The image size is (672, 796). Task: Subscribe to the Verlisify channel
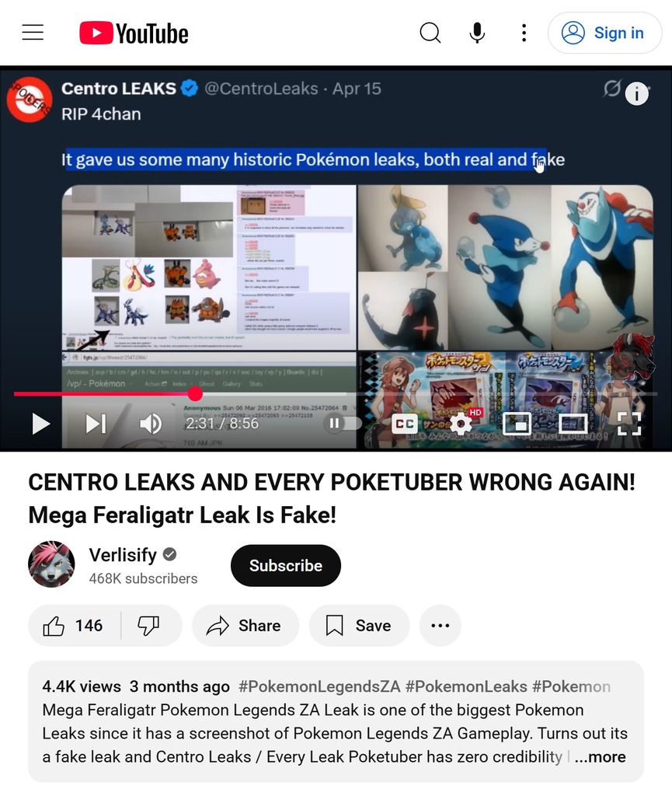point(286,566)
